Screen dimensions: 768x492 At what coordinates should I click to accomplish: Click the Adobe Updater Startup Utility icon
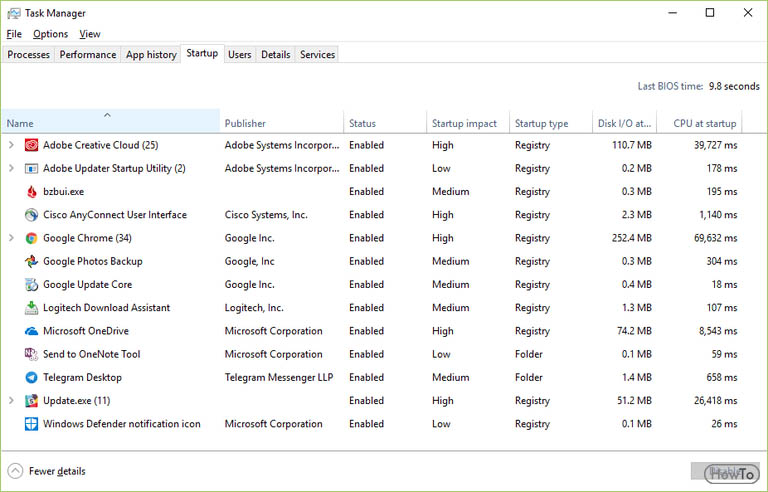point(31,169)
